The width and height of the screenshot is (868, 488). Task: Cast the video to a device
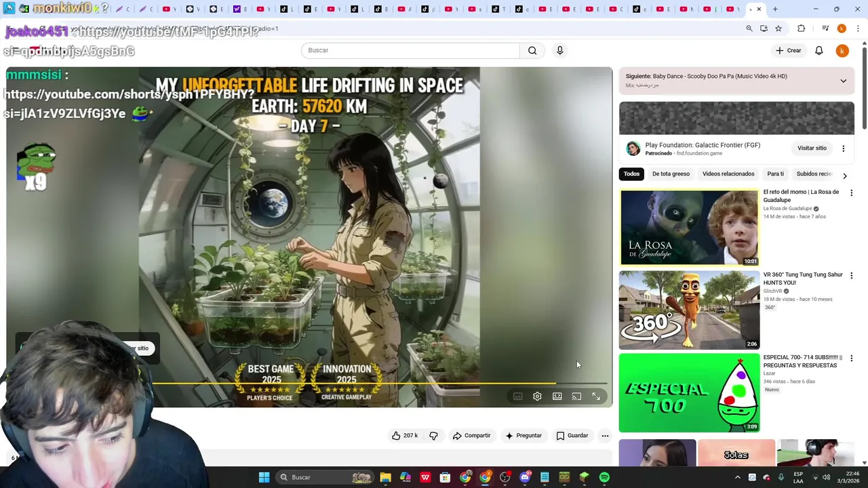(576, 396)
